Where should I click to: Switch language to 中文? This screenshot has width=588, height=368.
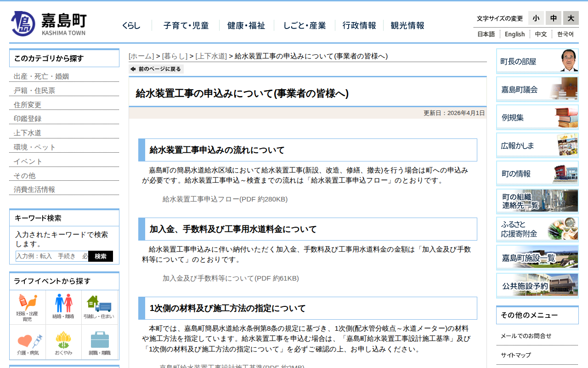pyautogui.click(x=541, y=34)
